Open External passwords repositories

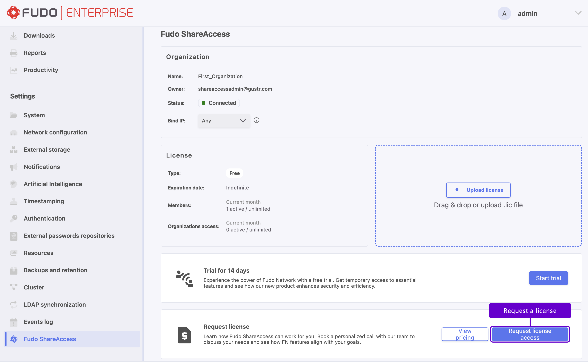tap(69, 236)
